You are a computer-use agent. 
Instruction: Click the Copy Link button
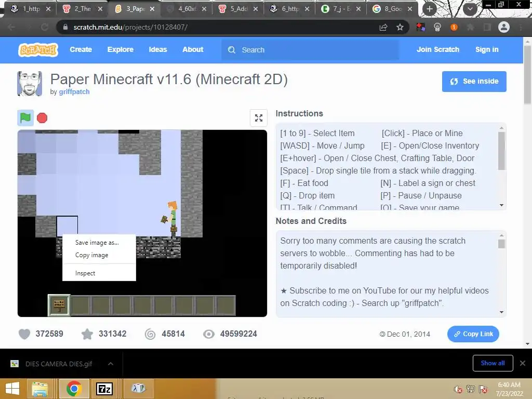pyautogui.click(x=473, y=334)
